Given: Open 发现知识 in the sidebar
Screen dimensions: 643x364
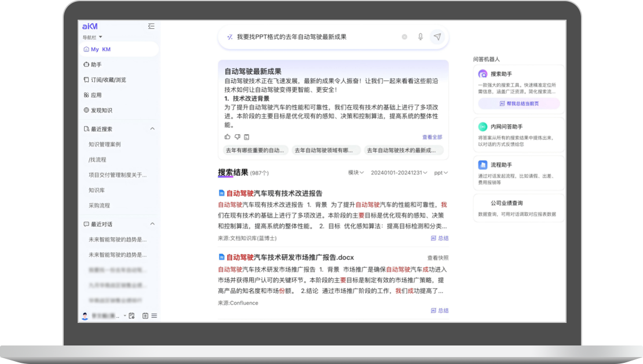Looking at the screenshot, I should pyautogui.click(x=101, y=111).
